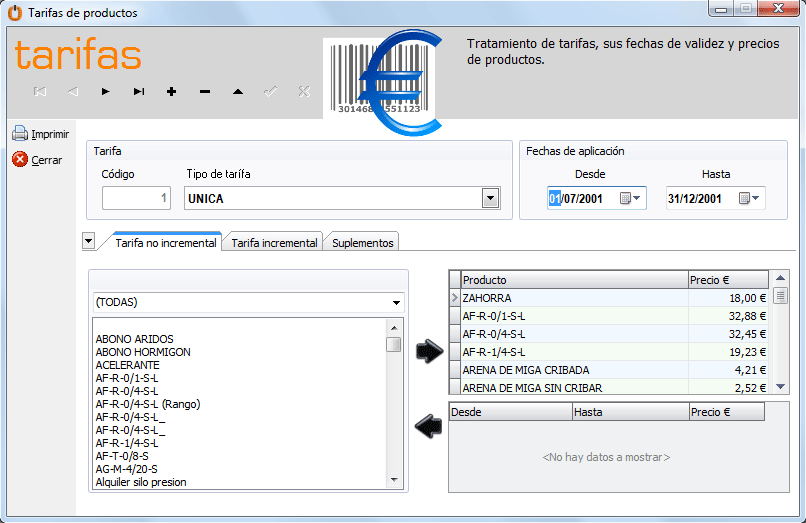The height and width of the screenshot is (523, 806).
Task: Click the Imprimir printer icon
Action: [x=19, y=133]
